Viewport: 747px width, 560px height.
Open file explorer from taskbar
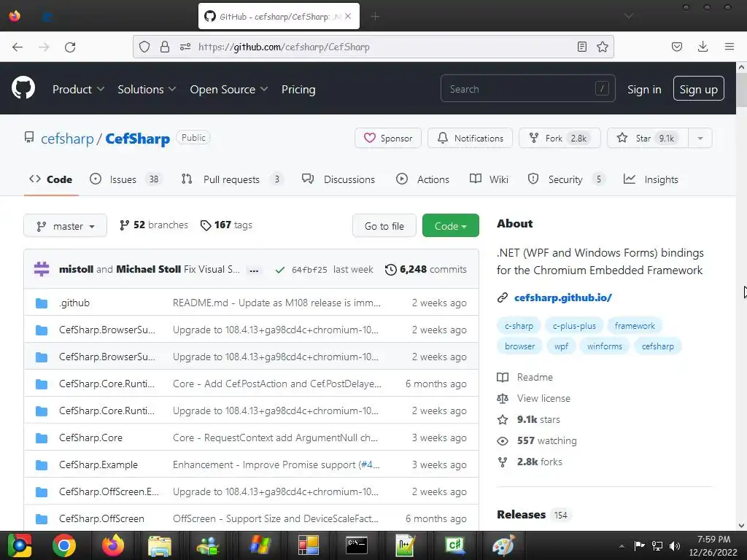click(160, 545)
